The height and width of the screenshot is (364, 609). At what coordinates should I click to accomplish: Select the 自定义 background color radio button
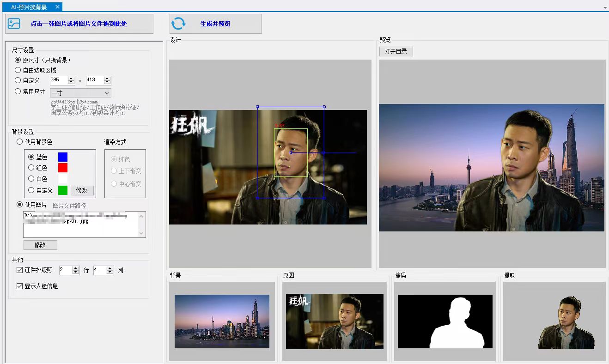coord(31,190)
